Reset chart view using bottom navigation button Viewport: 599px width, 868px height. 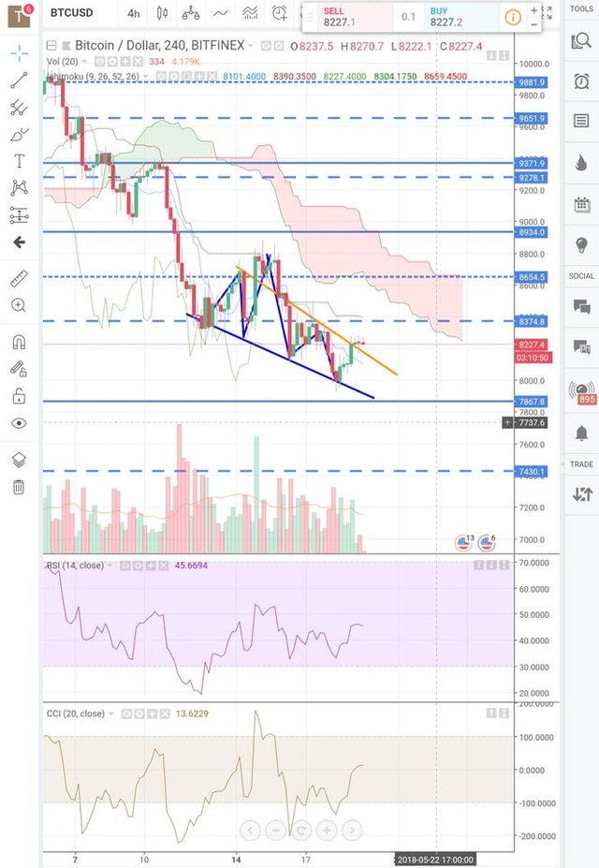(301, 831)
